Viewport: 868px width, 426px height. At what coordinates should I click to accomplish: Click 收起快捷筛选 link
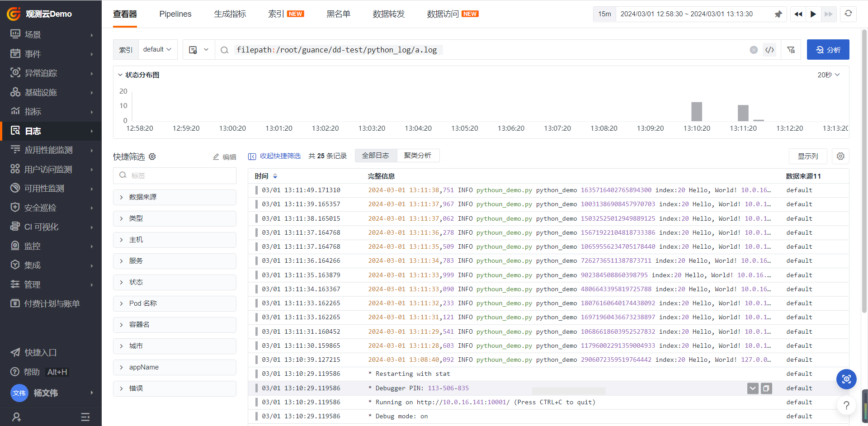point(274,156)
